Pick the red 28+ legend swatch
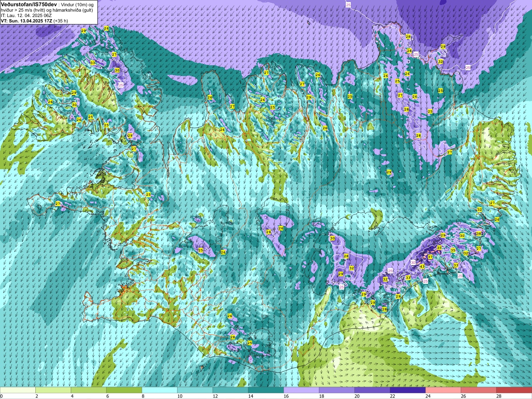The image size is (532, 399). click(x=514, y=390)
